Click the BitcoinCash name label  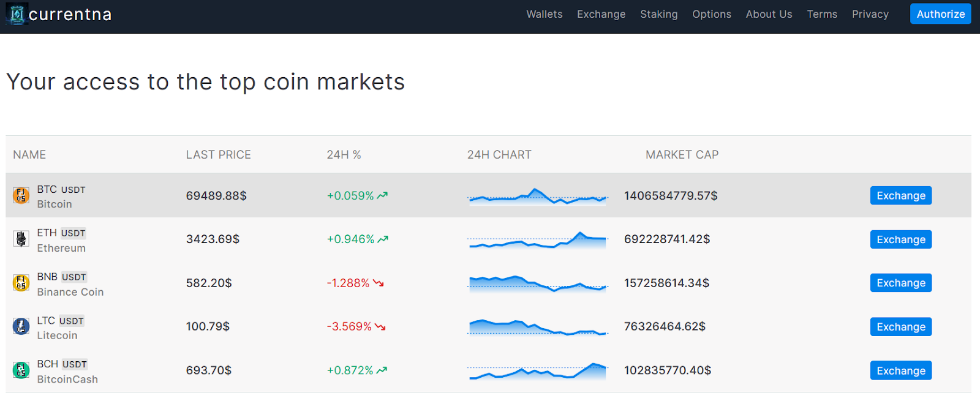pos(67,380)
